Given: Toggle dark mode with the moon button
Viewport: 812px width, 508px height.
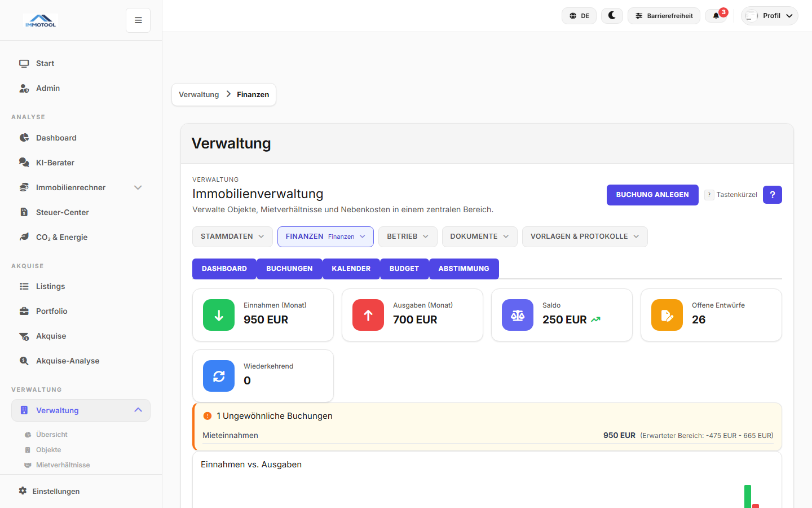Looking at the screenshot, I should click(612, 16).
